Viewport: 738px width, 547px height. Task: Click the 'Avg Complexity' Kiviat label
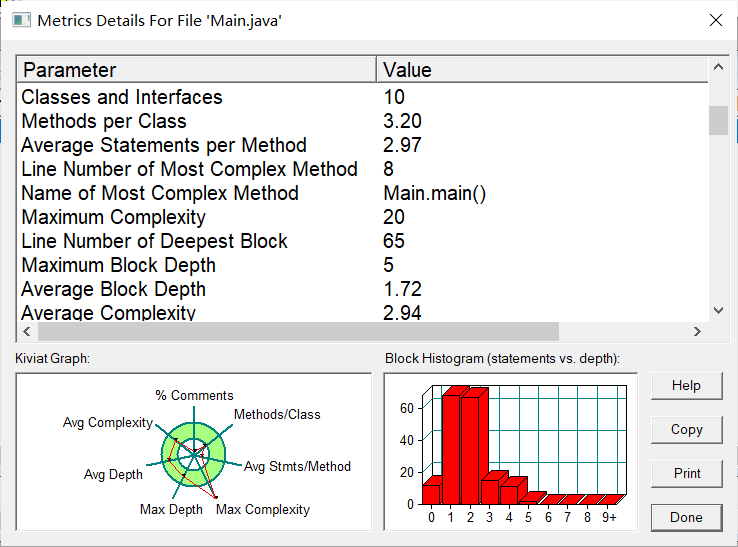[108, 423]
